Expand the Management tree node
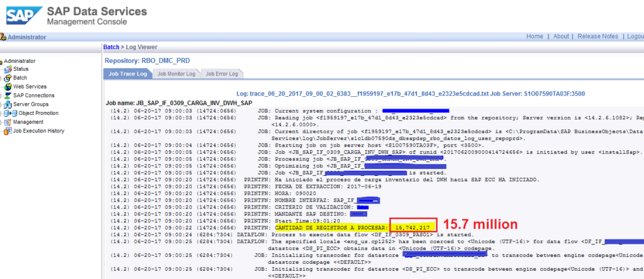Image resolution: width=644 pixels, height=279 pixels. (2, 123)
